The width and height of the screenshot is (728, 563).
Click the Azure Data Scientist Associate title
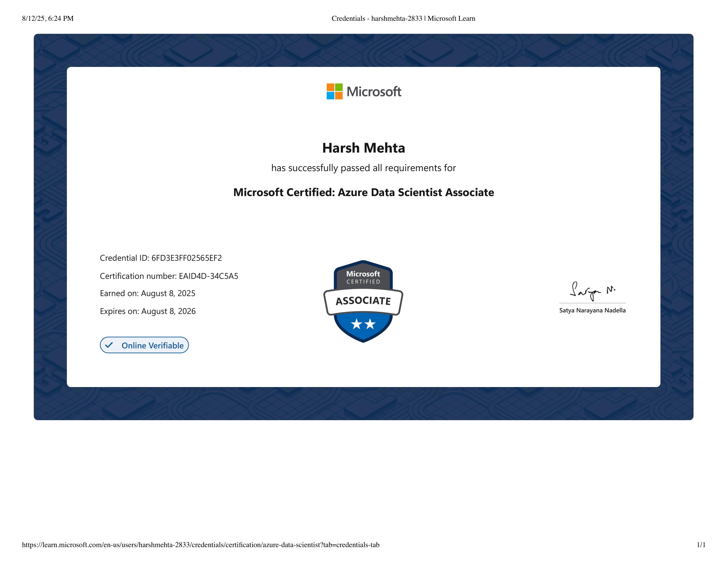tap(364, 193)
